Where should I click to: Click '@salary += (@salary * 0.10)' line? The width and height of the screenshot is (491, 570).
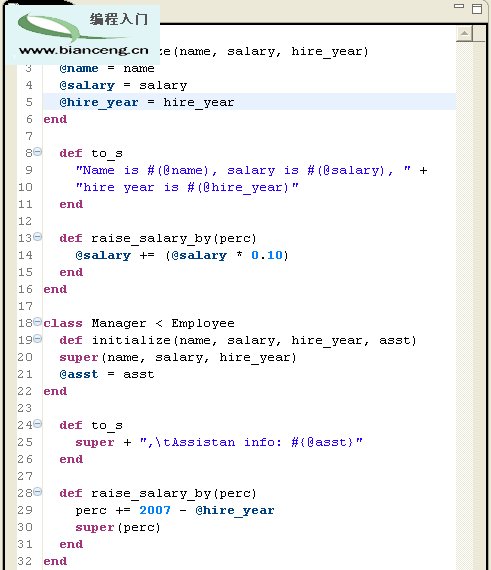(x=182, y=256)
